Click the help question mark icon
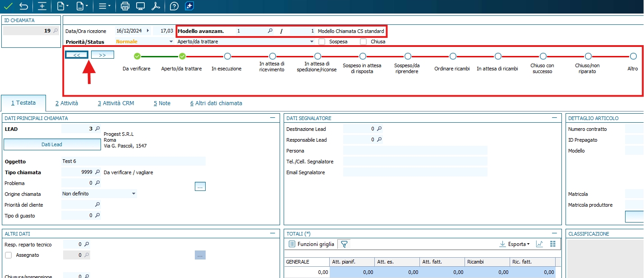Viewport: 644px width, 278px height. tap(174, 6)
